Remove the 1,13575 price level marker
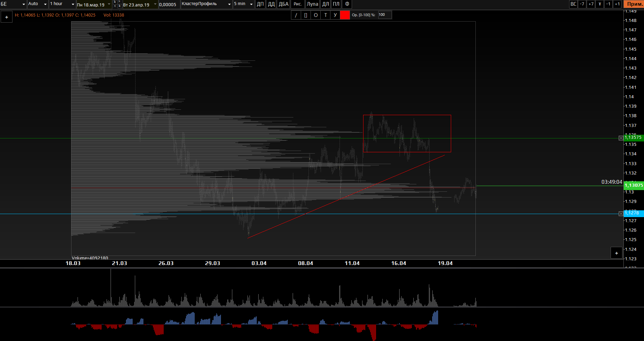The width and height of the screenshot is (644, 341). pos(621,138)
